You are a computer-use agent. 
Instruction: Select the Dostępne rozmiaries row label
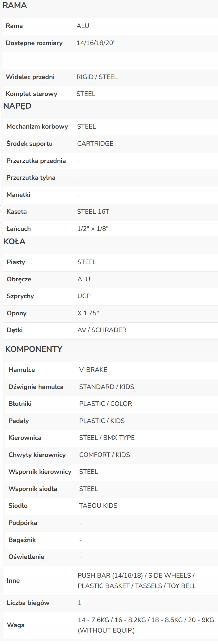coord(34,43)
